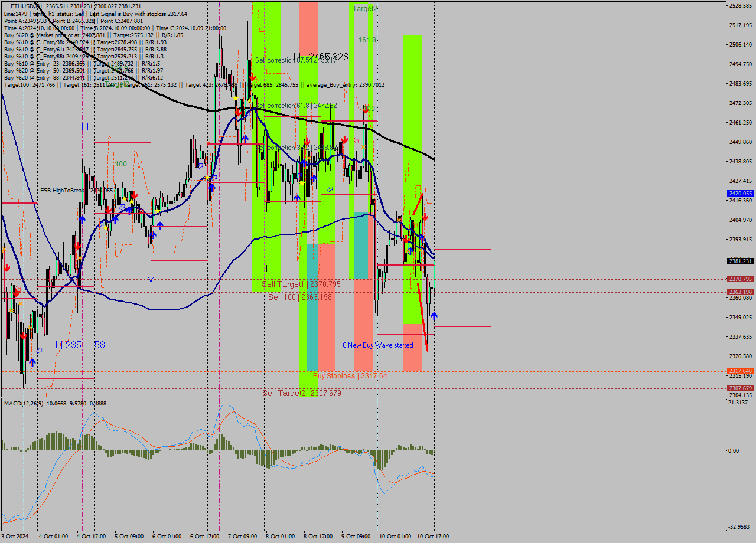Click the ETHUSD,H1 symbol title

[x=25, y=6]
